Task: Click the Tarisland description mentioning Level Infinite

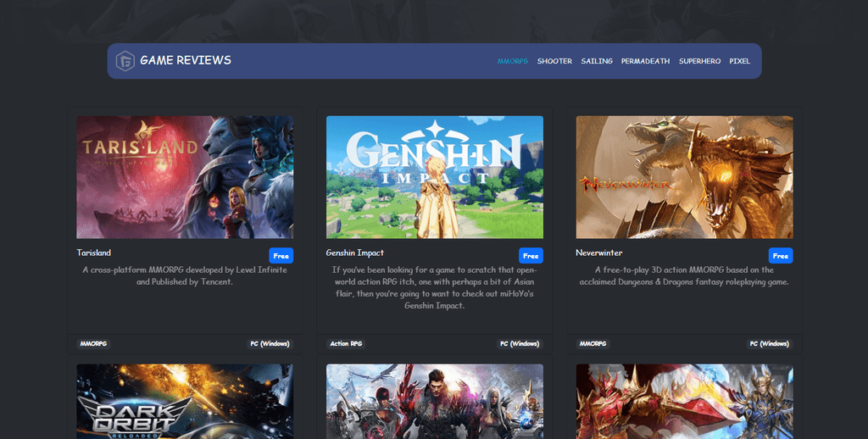Action: click(x=185, y=275)
